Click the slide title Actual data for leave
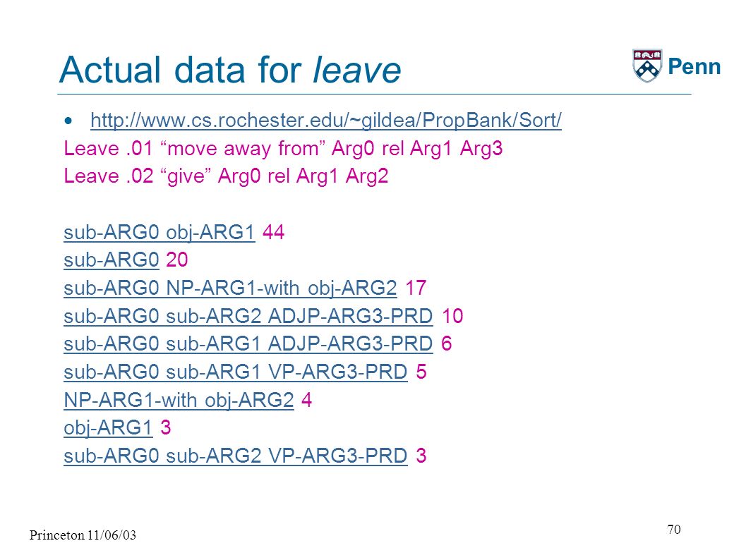This screenshot has width=746, height=560. click(230, 70)
